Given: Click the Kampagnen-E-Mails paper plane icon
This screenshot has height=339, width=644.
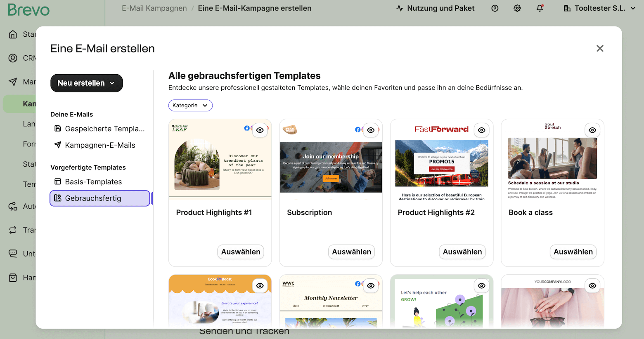Looking at the screenshot, I should (58, 145).
